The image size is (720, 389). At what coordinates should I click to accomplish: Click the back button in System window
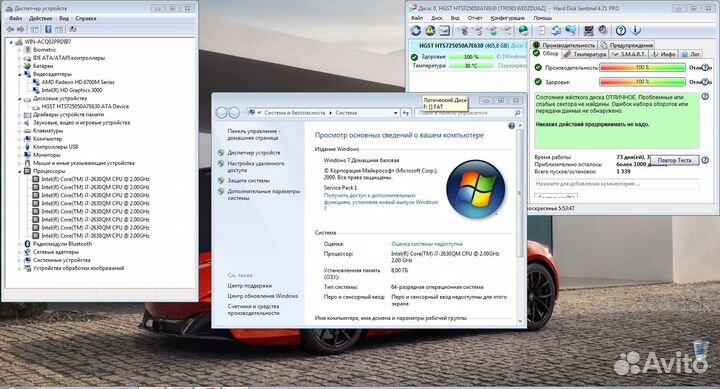point(221,113)
